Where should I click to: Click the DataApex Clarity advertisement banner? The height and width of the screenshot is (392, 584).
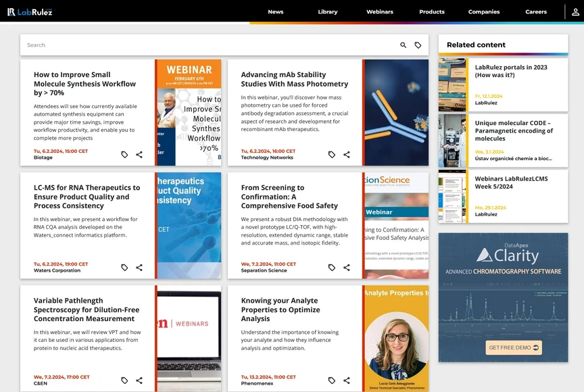pos(503,297)
